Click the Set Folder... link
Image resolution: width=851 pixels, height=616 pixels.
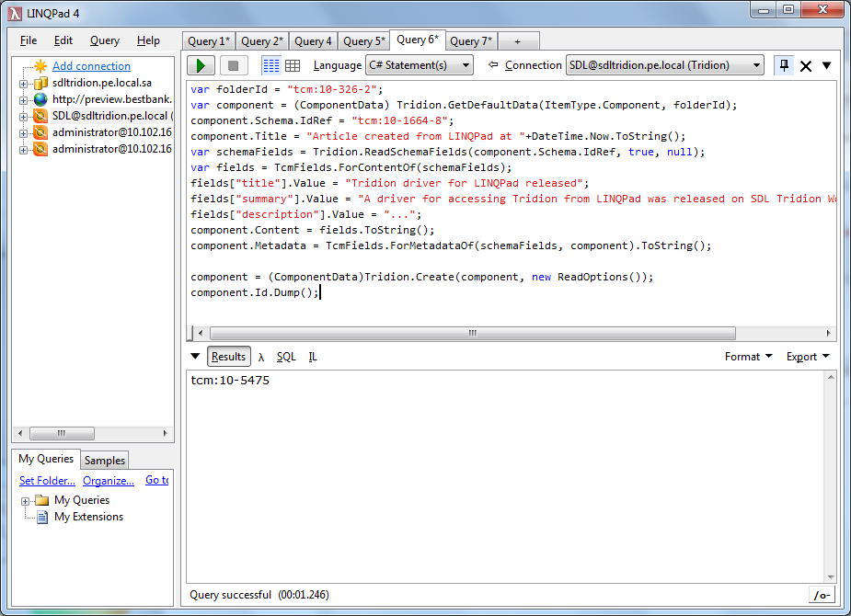coord(47,480)
